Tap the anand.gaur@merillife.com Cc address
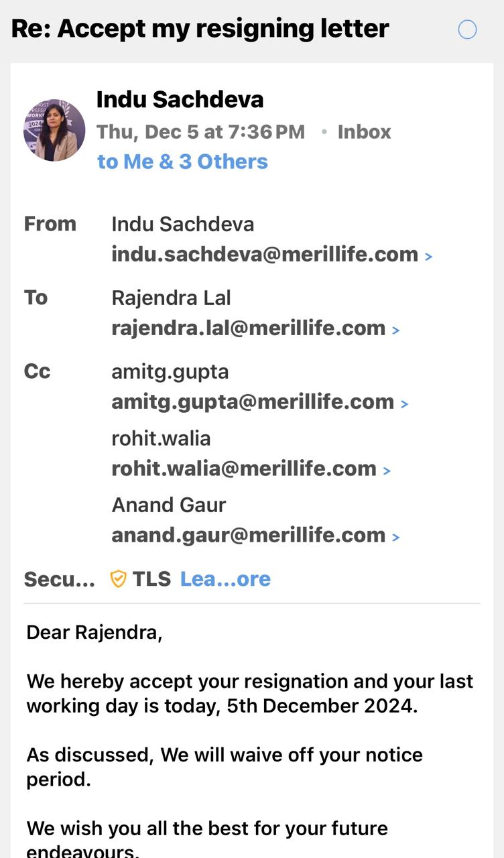Image resolution: width=504 pixels, height=858 pixels. tap(248, 535)
